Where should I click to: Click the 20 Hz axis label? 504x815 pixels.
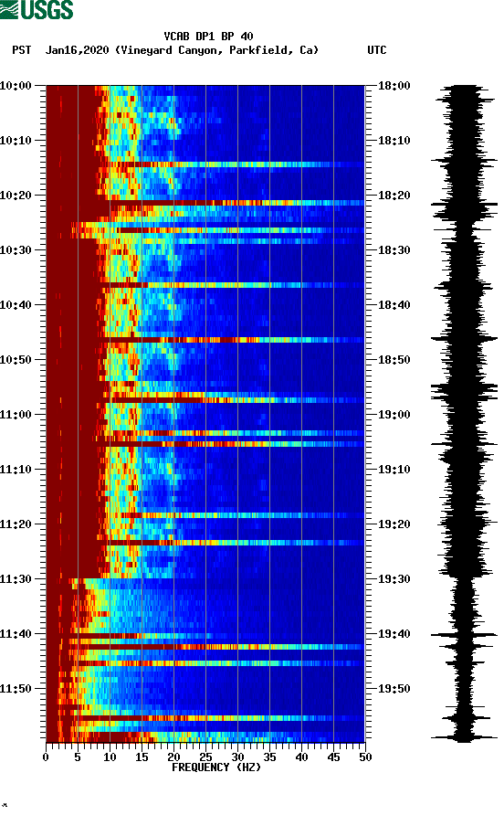(x=173, y=757)
